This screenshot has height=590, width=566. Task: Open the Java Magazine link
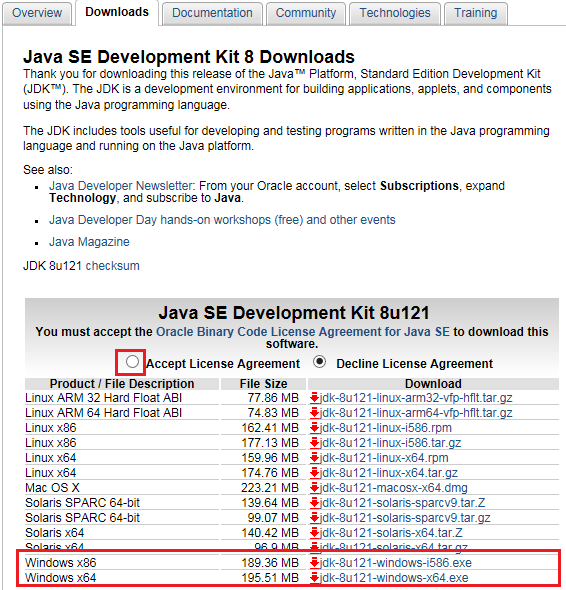(89, 242)
